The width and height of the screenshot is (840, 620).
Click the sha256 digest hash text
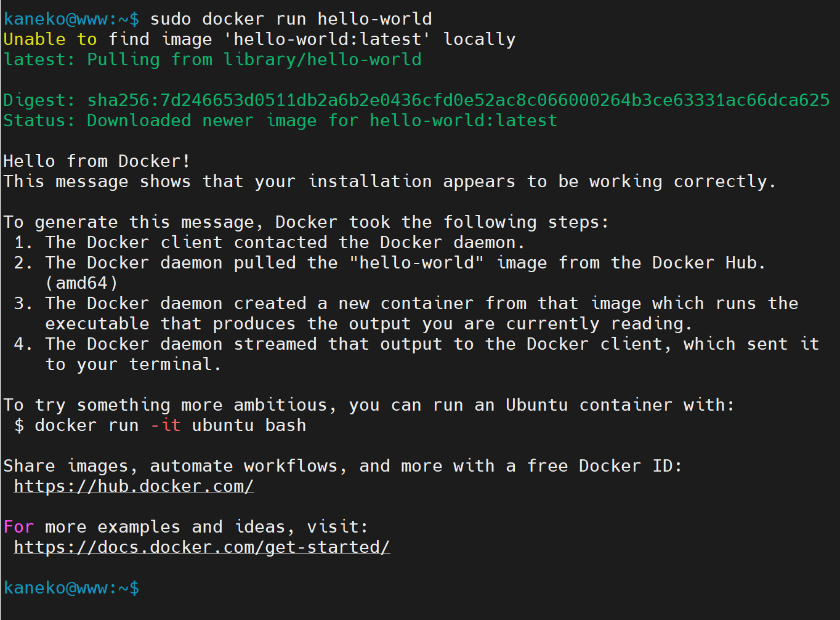458,100
